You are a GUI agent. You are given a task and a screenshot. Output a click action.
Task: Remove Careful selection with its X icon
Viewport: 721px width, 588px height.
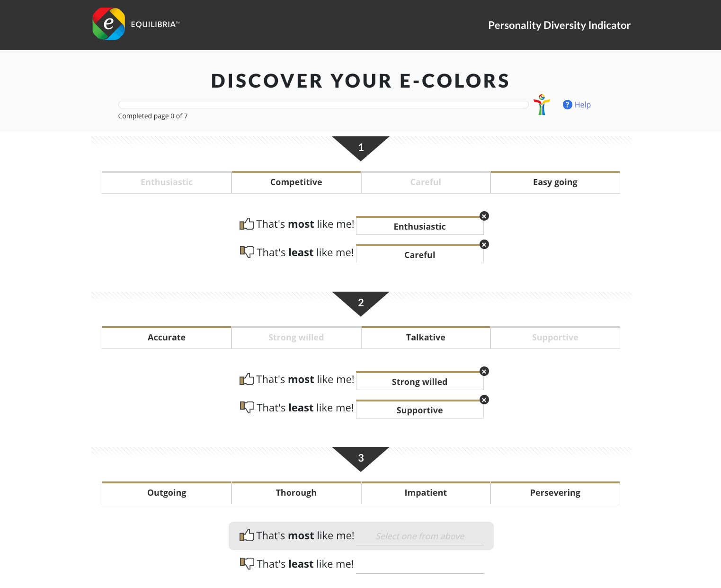click(484, 244)
